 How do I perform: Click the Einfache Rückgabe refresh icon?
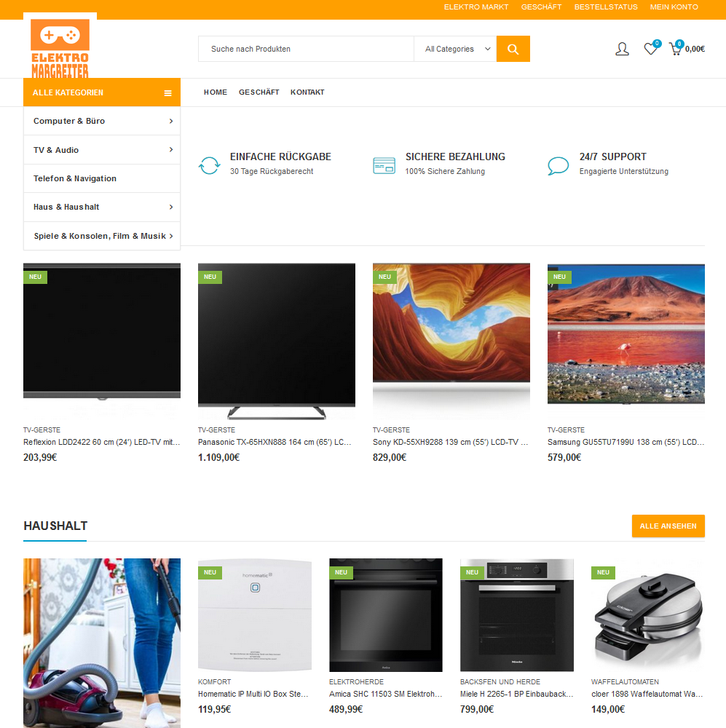click(209, 165)
